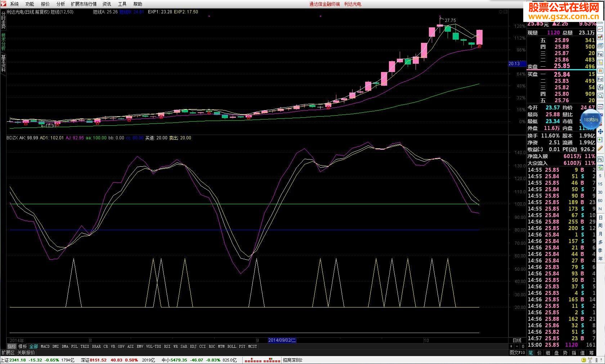Click the F12 trade icon
The image size is (605, 364).
600,79
